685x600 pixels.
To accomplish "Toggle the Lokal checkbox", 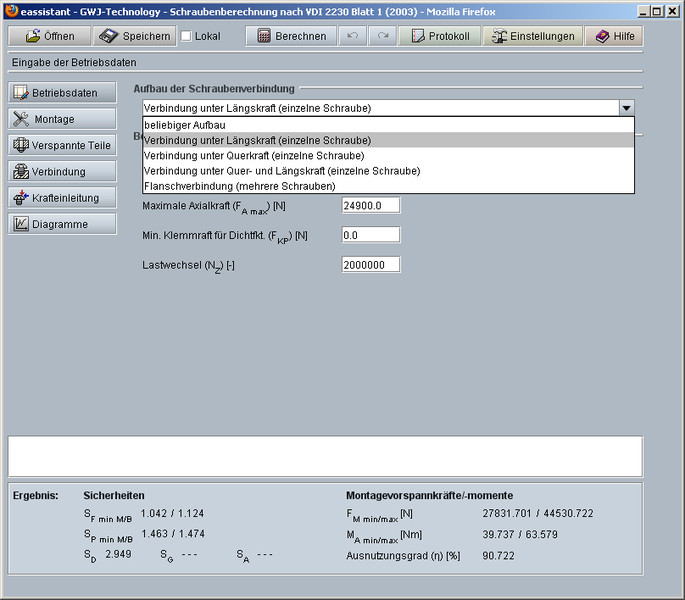I will (187, 36).
